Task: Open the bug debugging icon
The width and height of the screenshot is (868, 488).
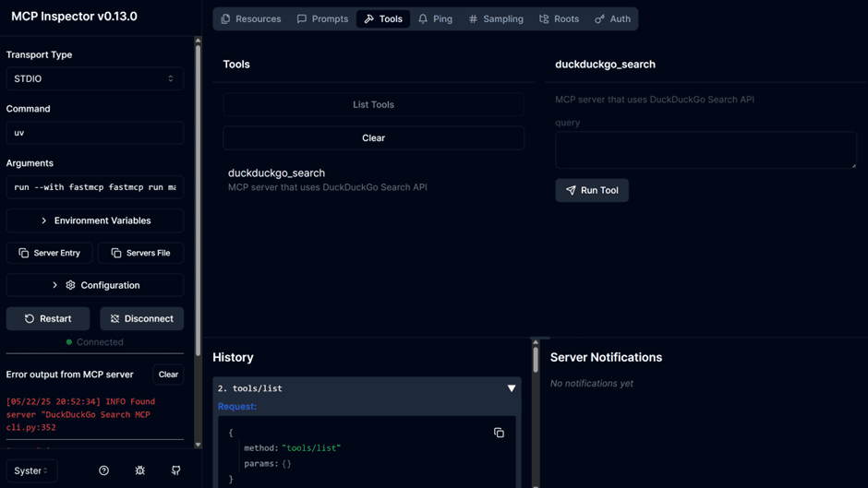Action: click(140, 470)
